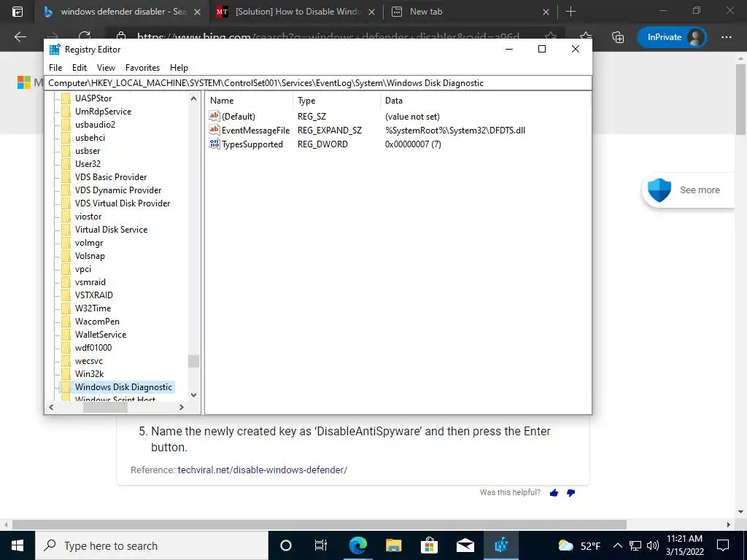Image resolution: width=747 pixels, height=560 pixels.
Task: Select the UmRdpService key folder icon
Action: point(66,112)
